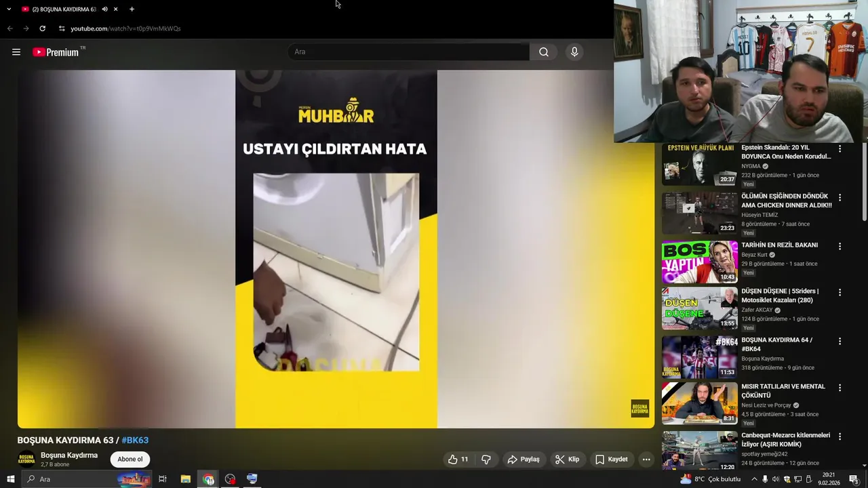Viewport: 868px width, 488px height.
Task: Reload the page in the browser
Action: click(x=42, y=28)
